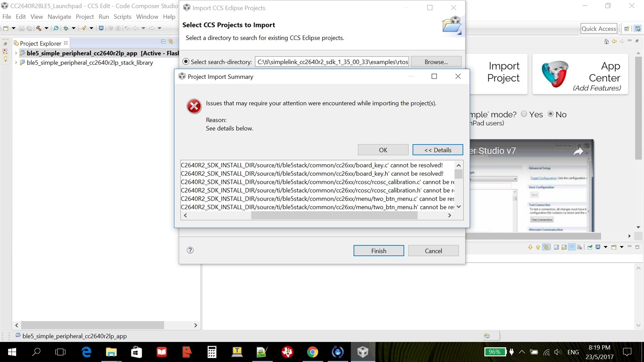Open the File menu
Viewport: 644px width, 362px height.
point(7,16)
